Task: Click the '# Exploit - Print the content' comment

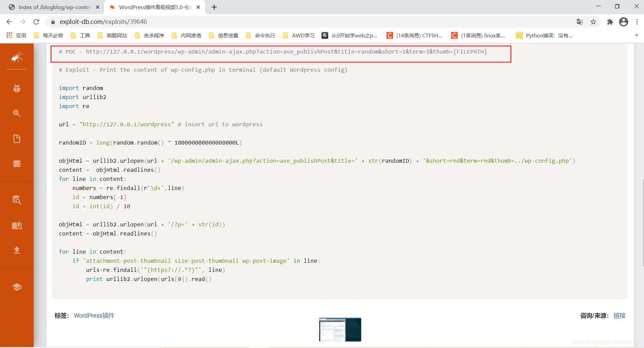Action: pos(203,70)
